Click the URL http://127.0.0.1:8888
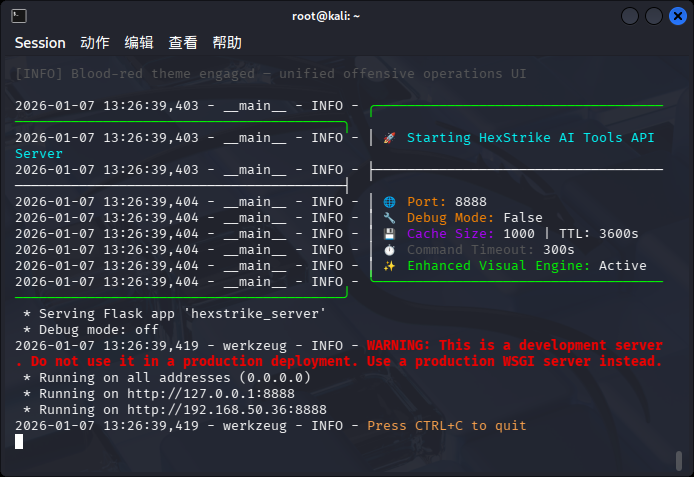The height and width of the screenshot is (477, 694). (x=211, y=394)
